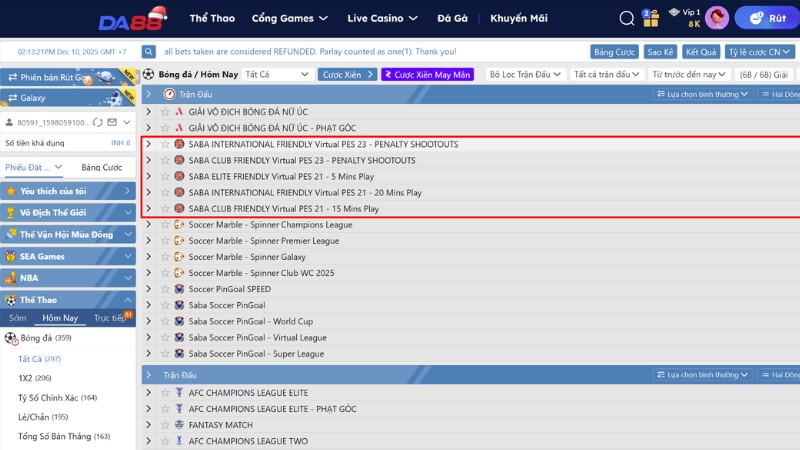Screen dimensions: 800x450
Task: Select Tỷ Số Chính Xác market
Action: [57, 397]
